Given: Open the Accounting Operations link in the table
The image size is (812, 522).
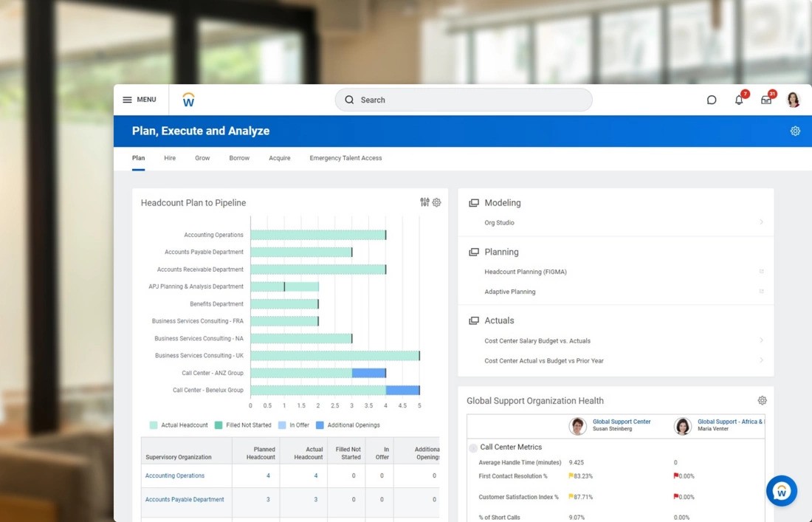Looking at the screenshot, I should point(174,475).
